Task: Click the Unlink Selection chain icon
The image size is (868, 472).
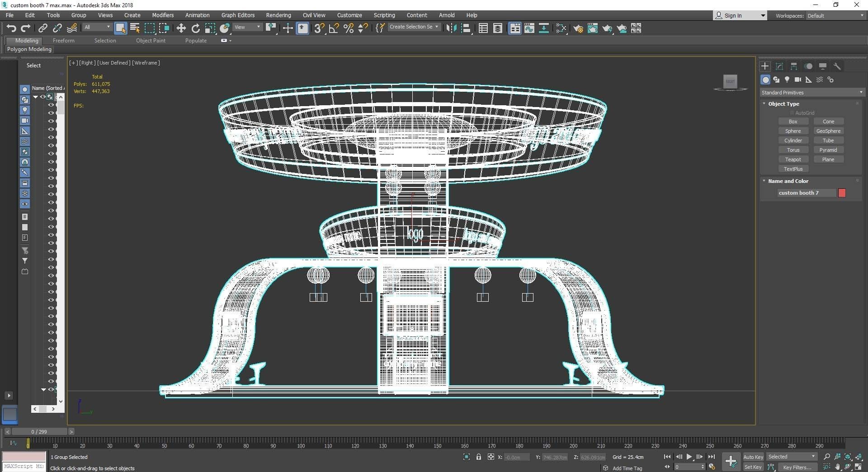Action: coord(57,28)
